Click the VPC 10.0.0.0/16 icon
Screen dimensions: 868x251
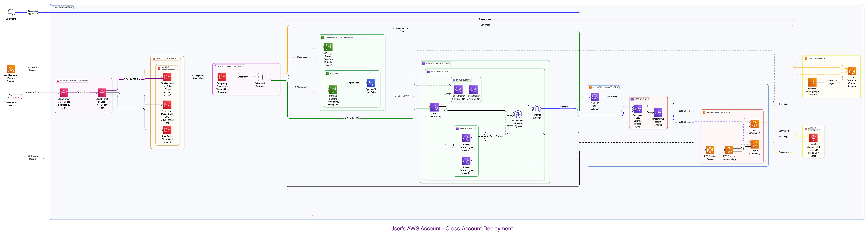[434, 107]
